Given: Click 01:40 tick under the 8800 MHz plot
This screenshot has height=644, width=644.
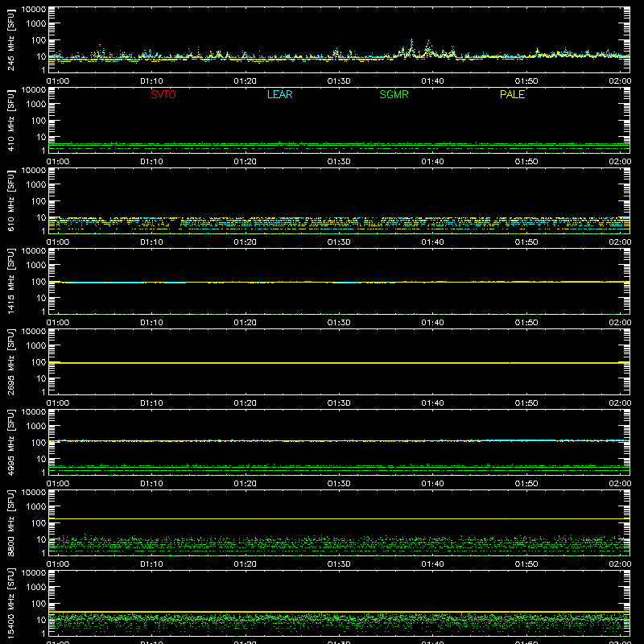Looking at the screenshot, I should point(432,564).
